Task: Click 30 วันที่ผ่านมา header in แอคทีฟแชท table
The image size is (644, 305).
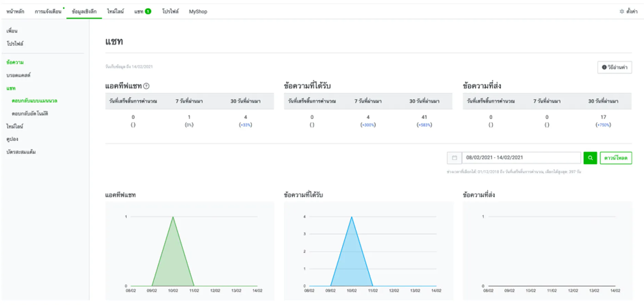Action: click(245, 101)
